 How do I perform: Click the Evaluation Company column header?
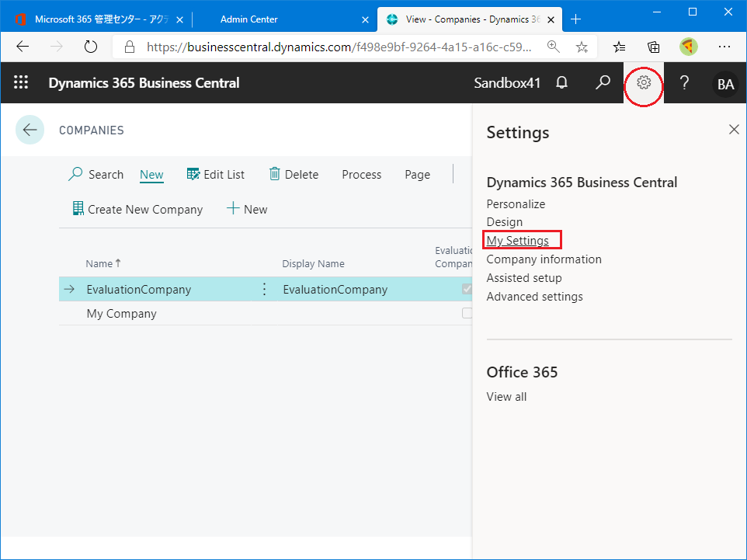(453, 257)
